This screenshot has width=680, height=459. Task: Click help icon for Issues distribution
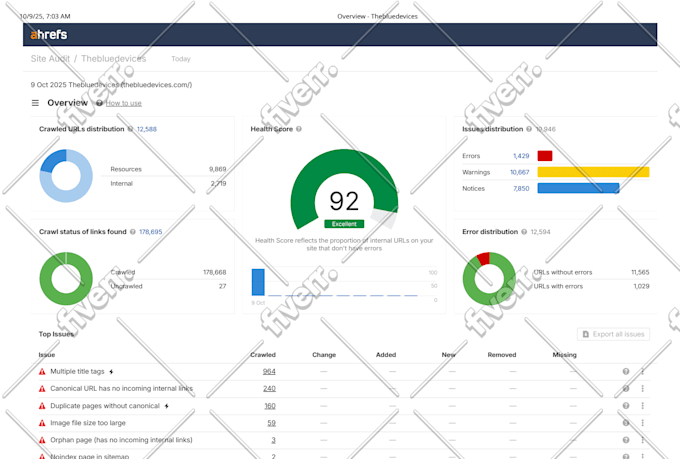pos(529,129)
